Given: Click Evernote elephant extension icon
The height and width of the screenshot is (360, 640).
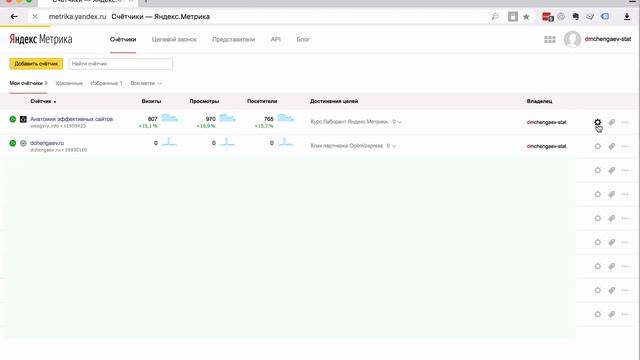Looking at the screenshot, I should pos(576,17).
